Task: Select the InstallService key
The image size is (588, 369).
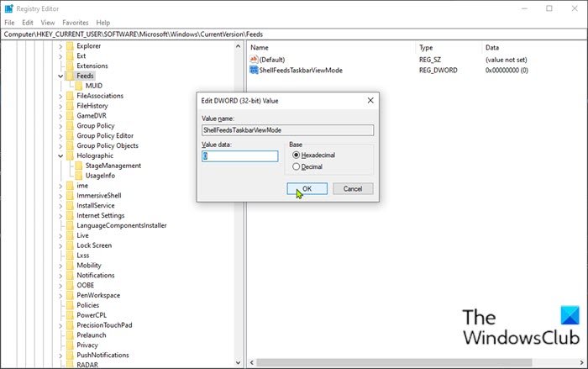Action: [96, 205]
